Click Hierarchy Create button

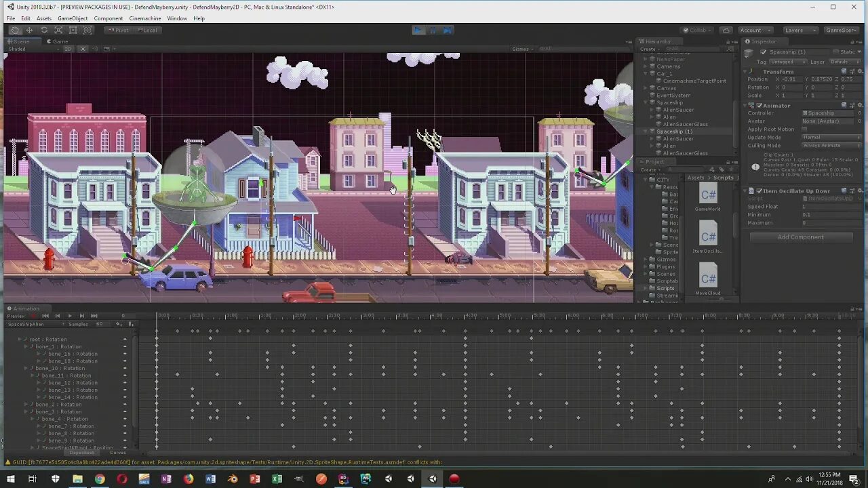pyautogui.click(x=650, y=49)
